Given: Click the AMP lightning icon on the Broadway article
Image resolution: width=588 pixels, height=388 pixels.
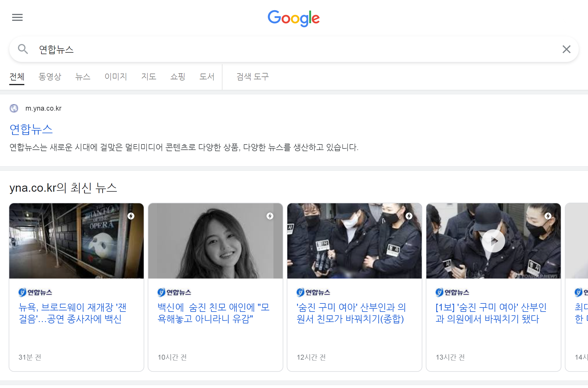Looking at the screenshot, I should 131,216.
